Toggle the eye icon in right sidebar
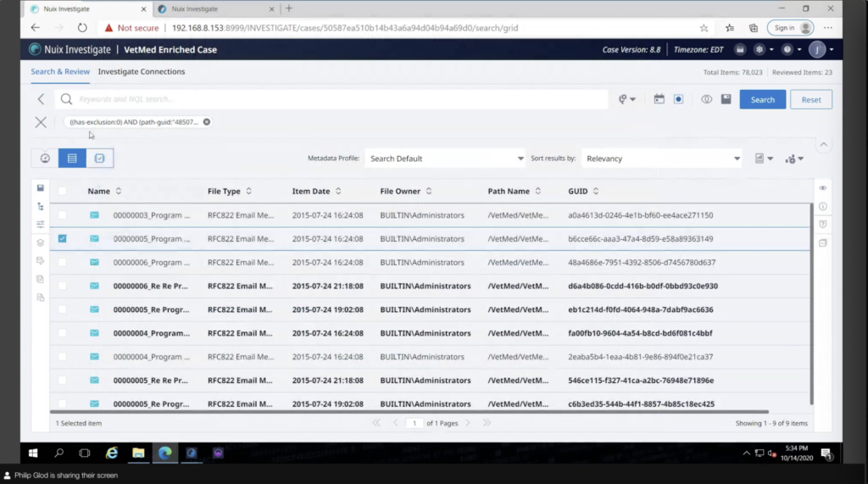 click(x=823, y=187)
